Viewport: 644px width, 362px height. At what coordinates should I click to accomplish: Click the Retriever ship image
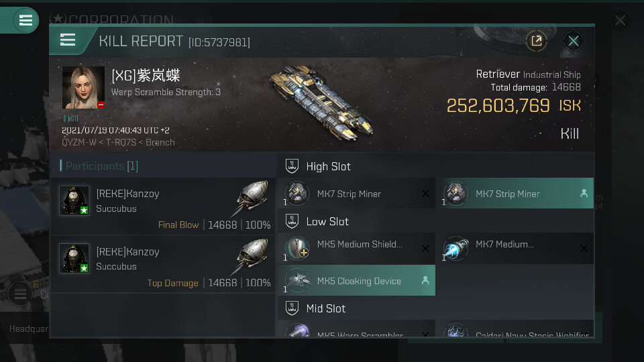321,103
